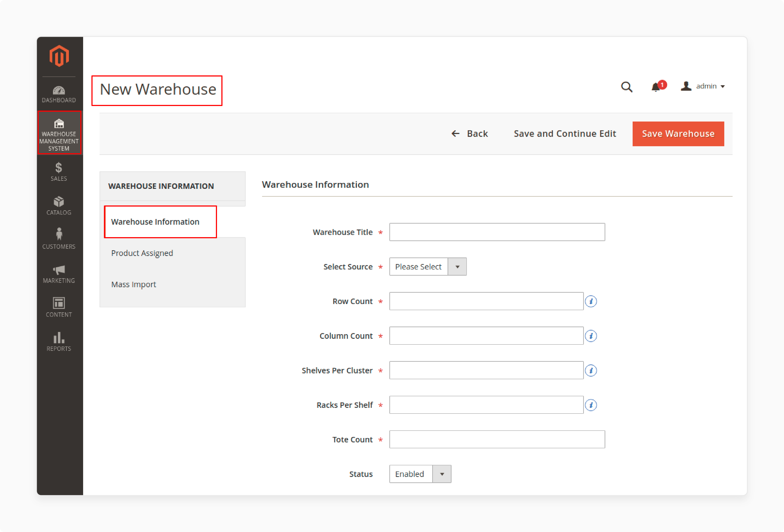Show Racks Per Shelf info icon
Image resolution: width=784 pixels, height=532 pixels.
(591, 405)
